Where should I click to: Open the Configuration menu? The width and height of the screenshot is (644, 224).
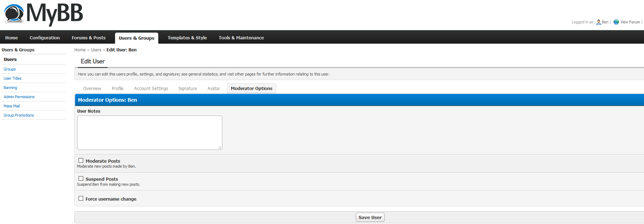coord(45,38)
